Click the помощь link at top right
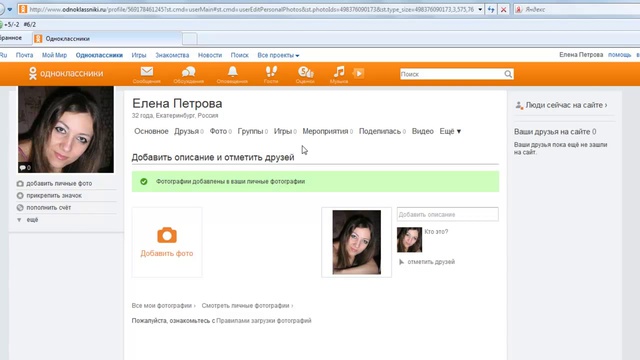This screenshot has height=360, width=640. pyautogui.click(x=620, y=55)
